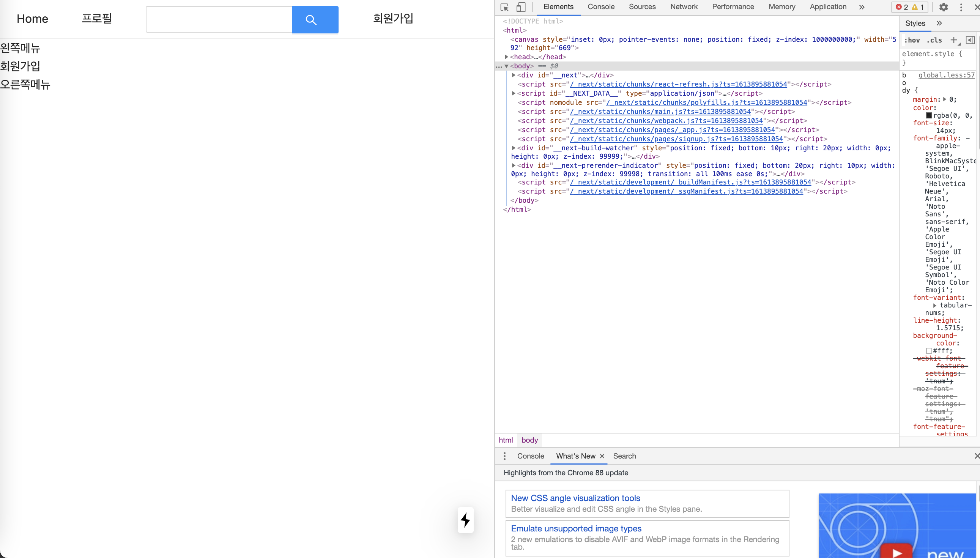Switch to the Network tab

tap(684, 7)
